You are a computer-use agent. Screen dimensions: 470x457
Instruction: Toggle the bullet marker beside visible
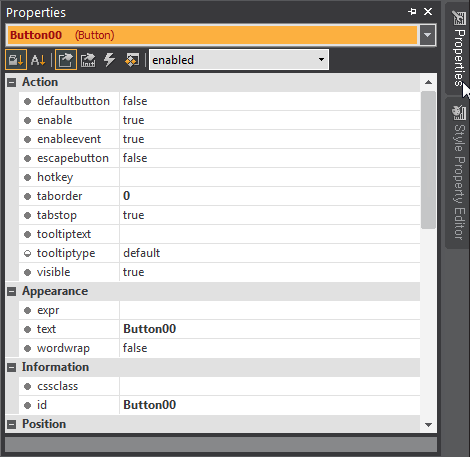27,272
